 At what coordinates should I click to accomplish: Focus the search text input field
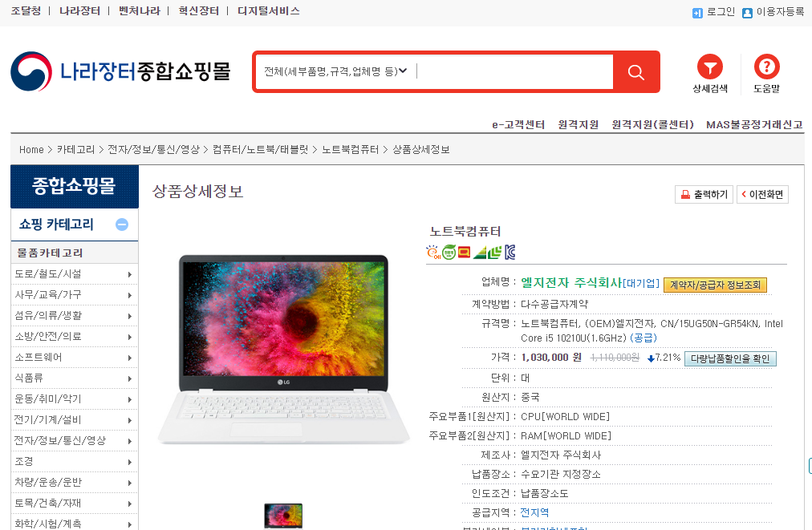point(514,71)
